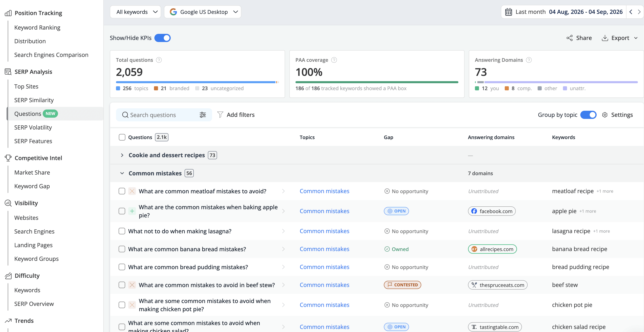This screenshot has height=332, width=644.
Task: Click the Export download icon
Action: pyautogui.click(x=605, y=38)
